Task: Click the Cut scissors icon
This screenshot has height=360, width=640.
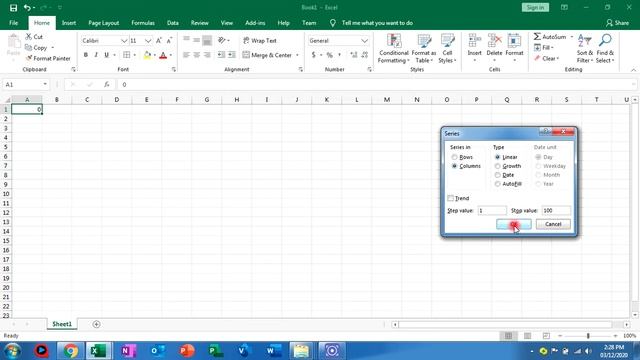Action: coord(29,37)
